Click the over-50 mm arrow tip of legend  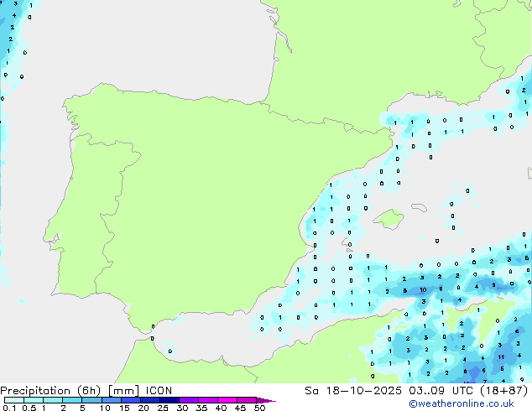tap(266, 400)
